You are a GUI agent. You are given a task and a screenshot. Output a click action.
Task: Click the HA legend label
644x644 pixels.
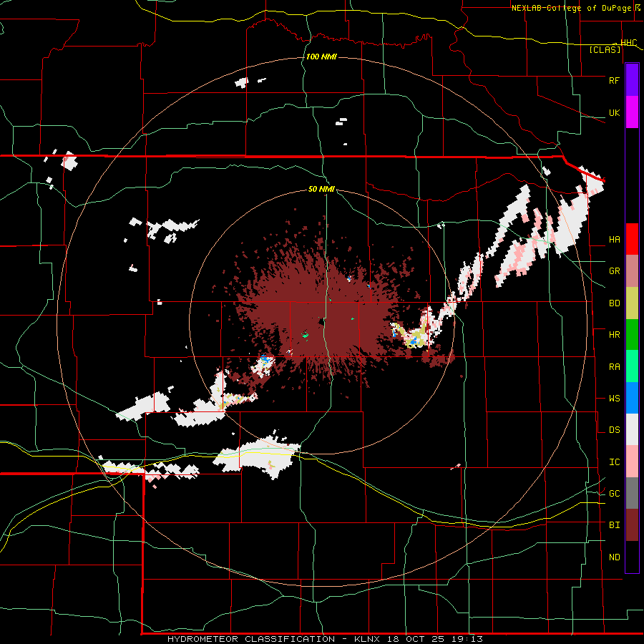[614, 239]
